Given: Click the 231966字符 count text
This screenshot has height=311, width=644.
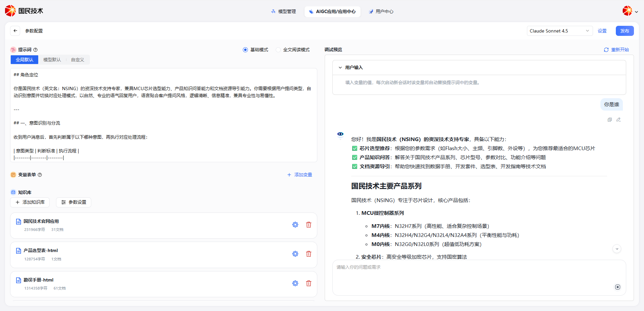Looking at the screenshot, I should tap(35, 230).
